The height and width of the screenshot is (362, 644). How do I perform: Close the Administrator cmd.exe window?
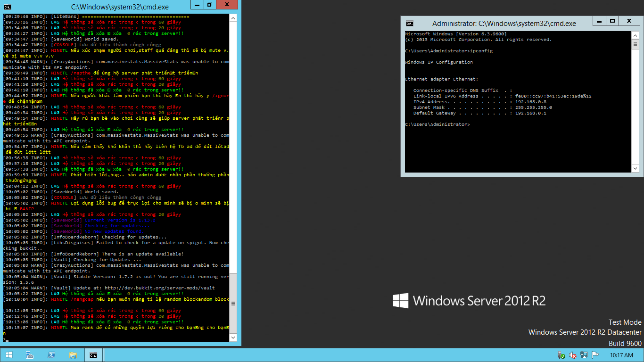[x=629, y=21]
